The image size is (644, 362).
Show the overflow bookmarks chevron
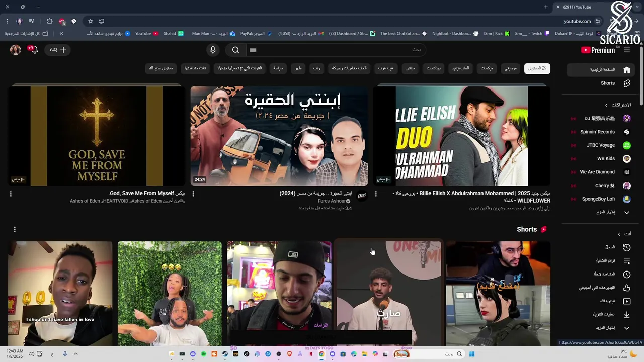click(61, 34)
